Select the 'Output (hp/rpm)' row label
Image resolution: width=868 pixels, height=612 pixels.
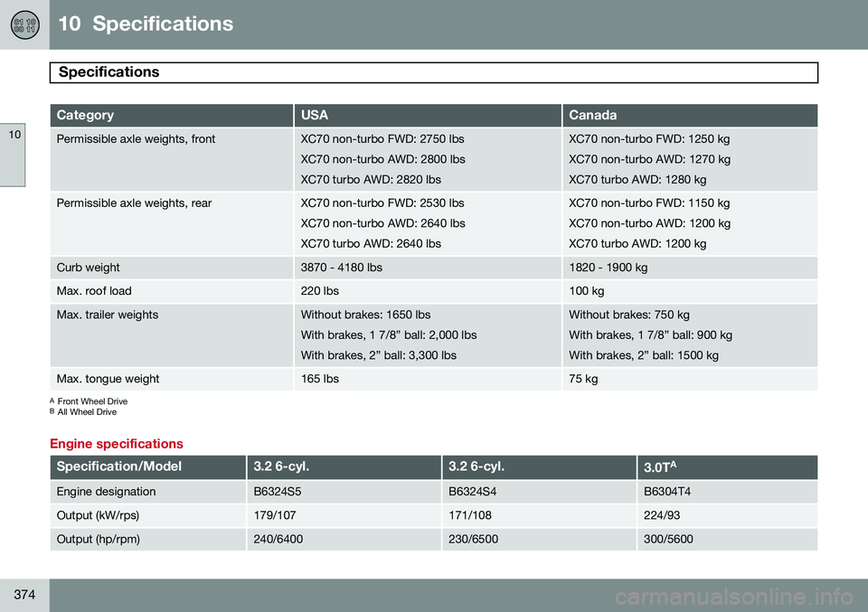98,540
